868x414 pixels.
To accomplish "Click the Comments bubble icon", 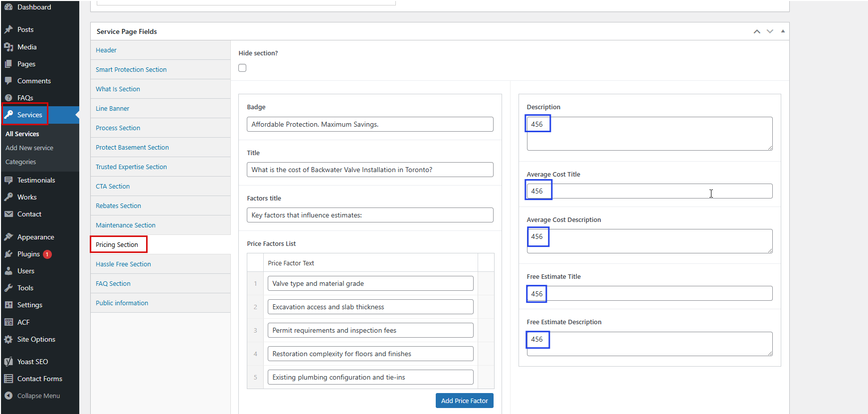I will 8,81.
